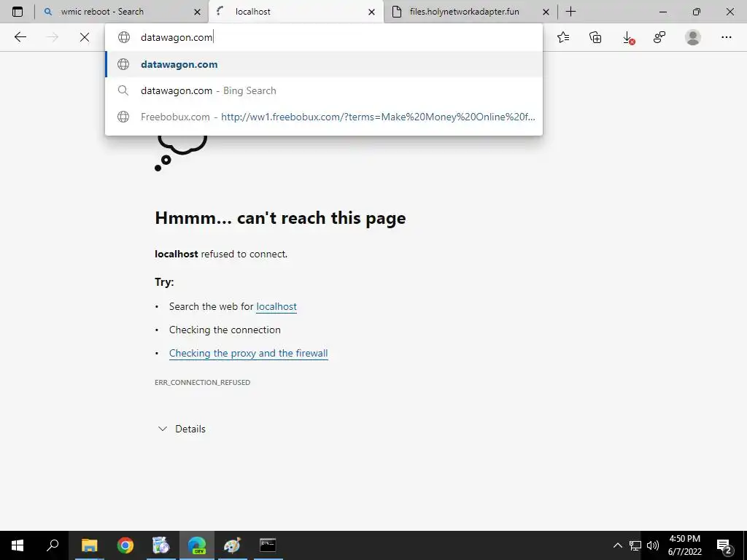Open a new tab with plus button
Image resolution: width=747 pixels, height=560 pixels.
(570, 12)
